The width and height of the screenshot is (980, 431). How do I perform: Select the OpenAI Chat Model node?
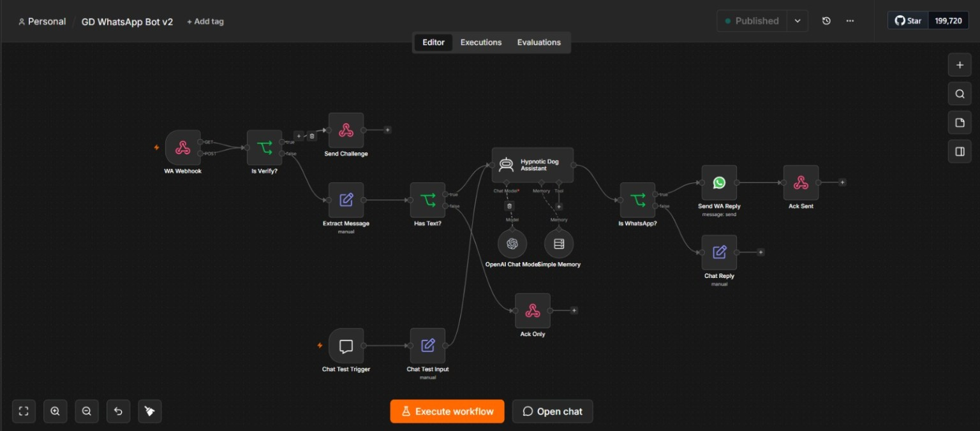click(512, 244)
